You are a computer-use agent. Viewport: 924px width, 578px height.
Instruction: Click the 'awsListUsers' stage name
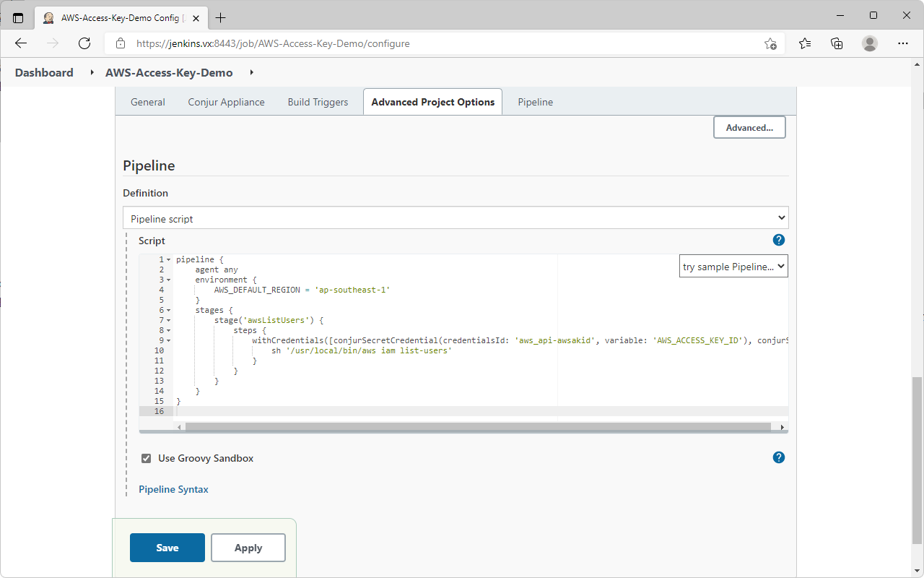coord(276,320)
